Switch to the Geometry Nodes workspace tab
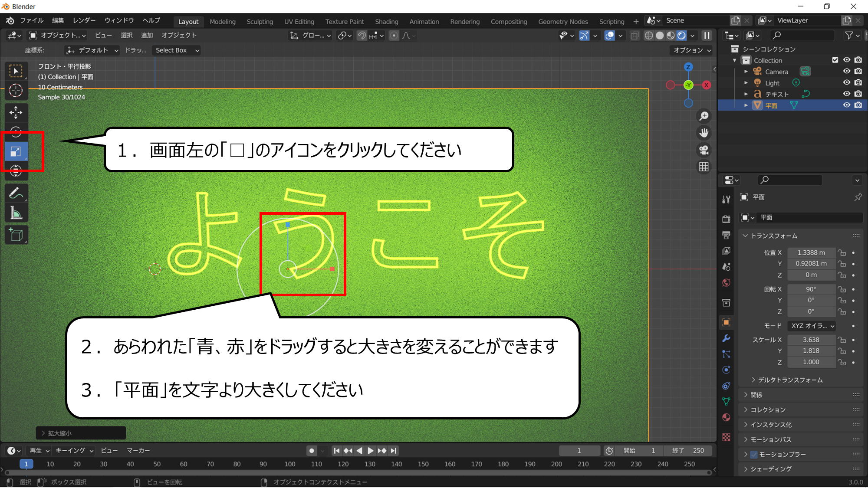The width and height of the screenshot is (868, 488). point(563,21)
